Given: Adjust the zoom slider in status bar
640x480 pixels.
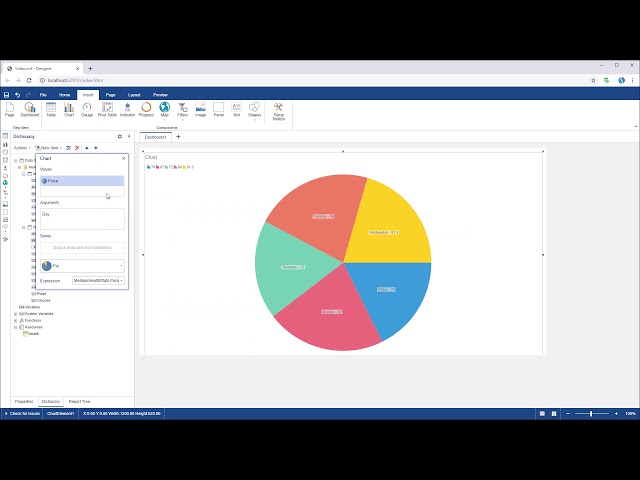Looking at the screenshot, I should (591, 413).
